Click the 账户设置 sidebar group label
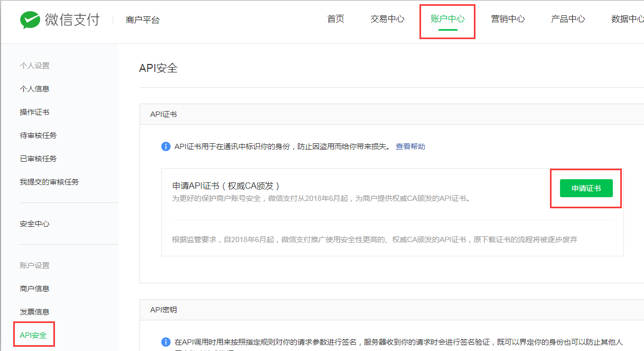This screenshot has height=351, width=644. (x=34, y=265)
